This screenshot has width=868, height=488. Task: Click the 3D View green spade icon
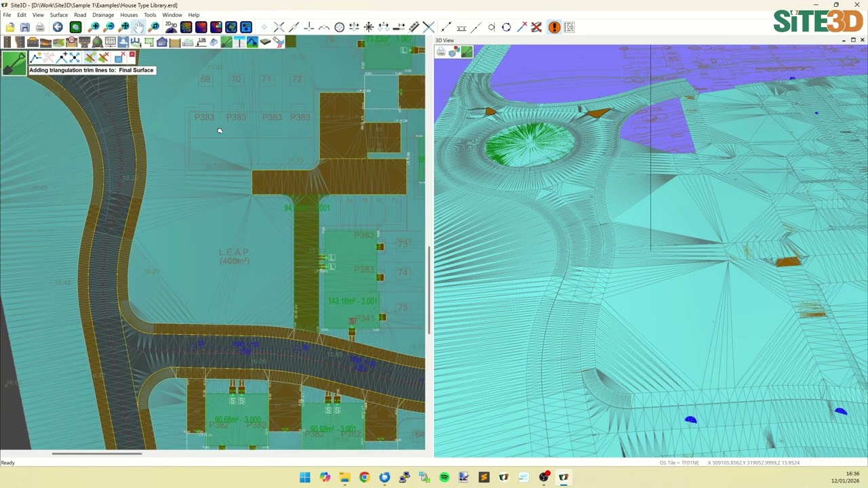[x=467, y=52]
